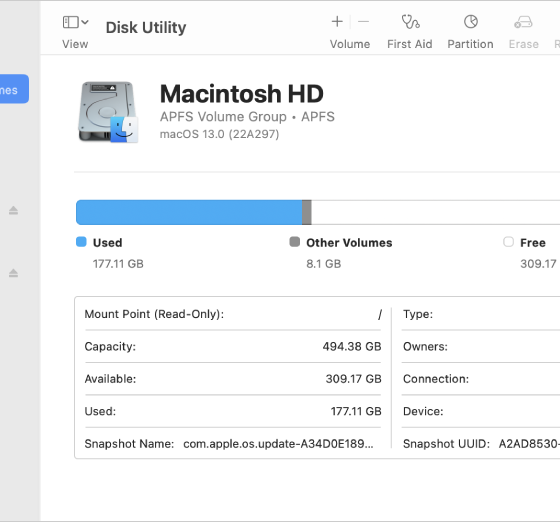Viewport: 560px width, 524px height.
Task: Click the 'Type:' row label
Action: [418, 314]
